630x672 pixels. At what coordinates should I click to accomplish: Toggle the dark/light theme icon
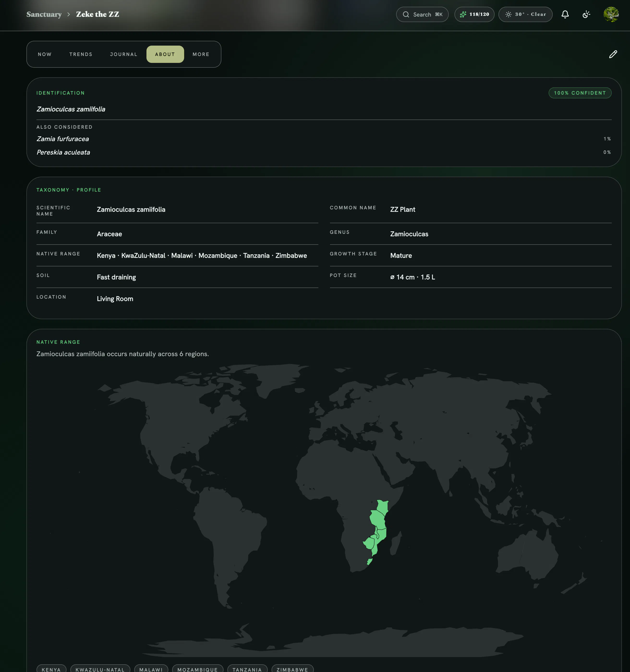point(586,15)
